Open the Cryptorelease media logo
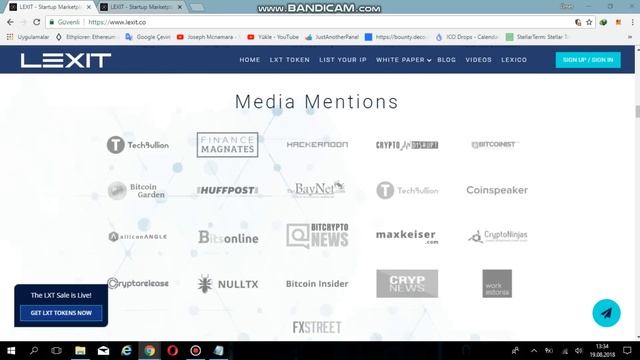 (138, 283)
